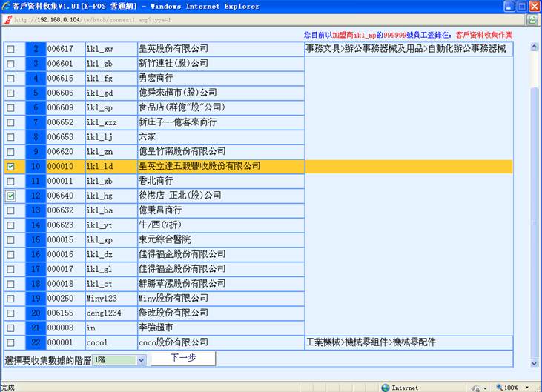
Task: Tick the checkbox for row 2 ikl_xw
Action: (x=10, y=49)
